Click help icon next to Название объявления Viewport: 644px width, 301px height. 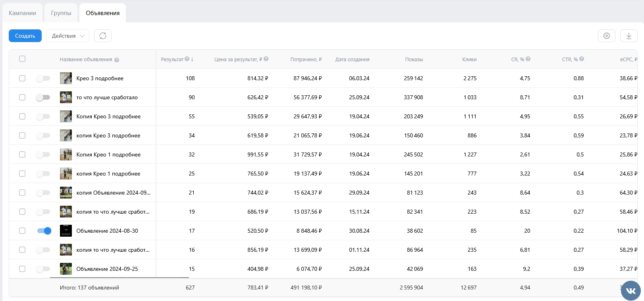[x=117, y=60]
